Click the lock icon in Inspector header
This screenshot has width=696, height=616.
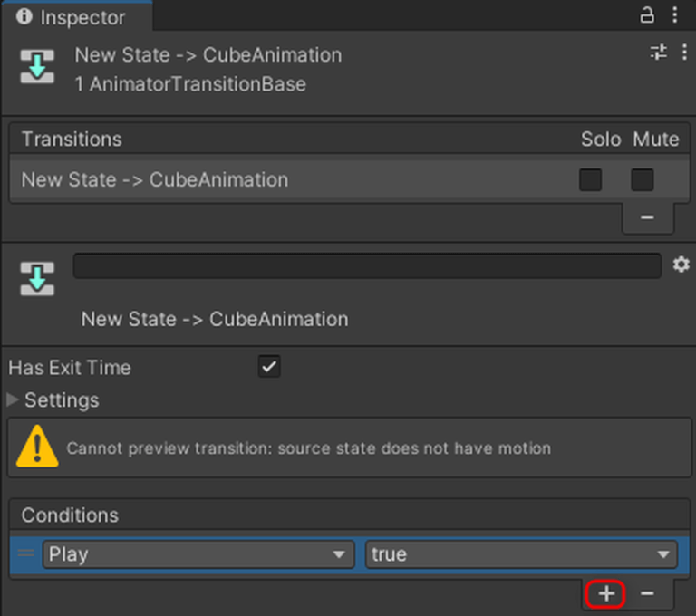point(647,15)
